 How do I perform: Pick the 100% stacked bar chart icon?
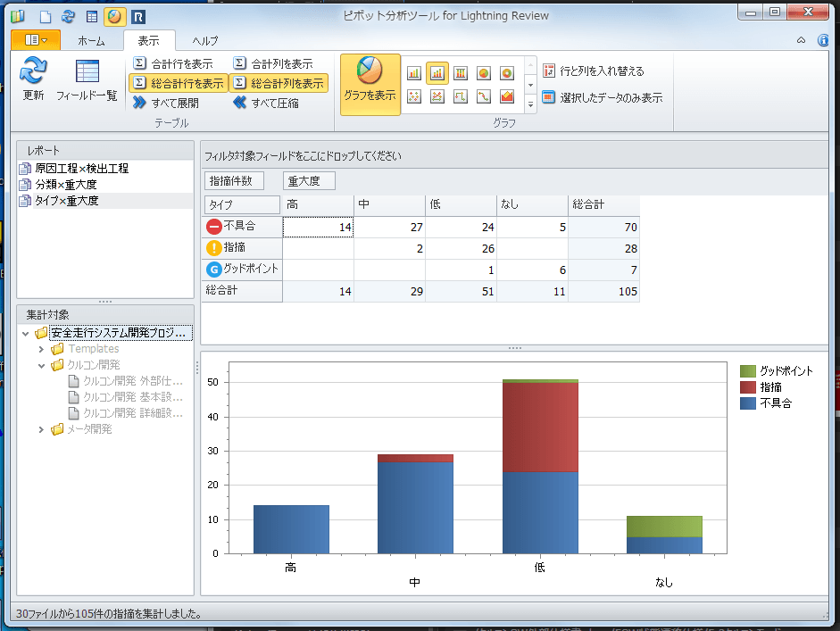[461, 73]
